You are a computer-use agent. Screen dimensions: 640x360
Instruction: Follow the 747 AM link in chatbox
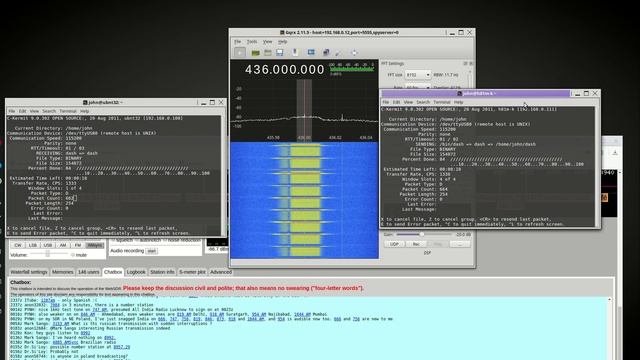pos(100,310)
